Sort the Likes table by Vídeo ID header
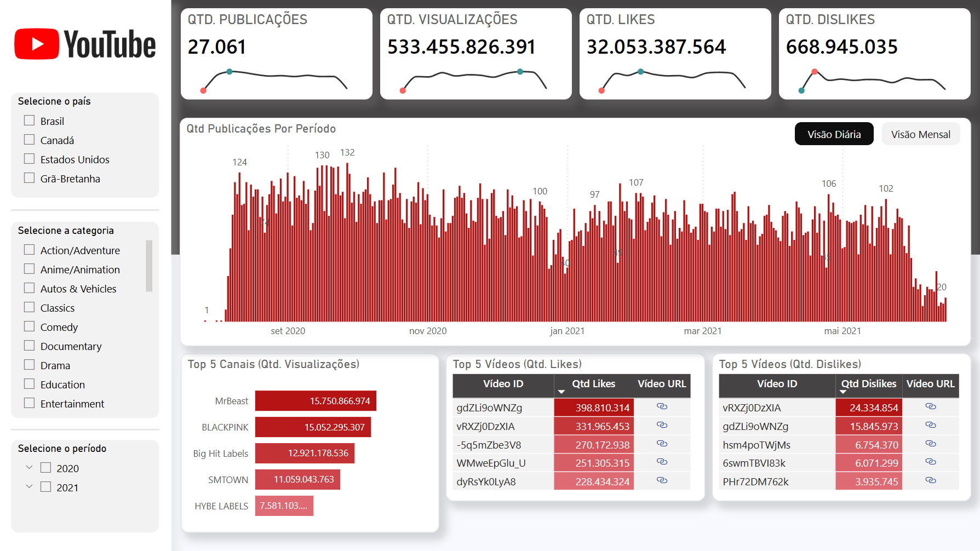Screen dimensions: 980x551 pos(503,384)
